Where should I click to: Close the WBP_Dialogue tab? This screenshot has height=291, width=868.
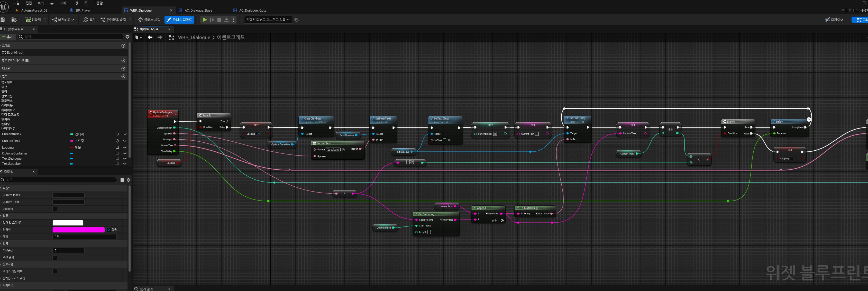[x=171, y=11]
